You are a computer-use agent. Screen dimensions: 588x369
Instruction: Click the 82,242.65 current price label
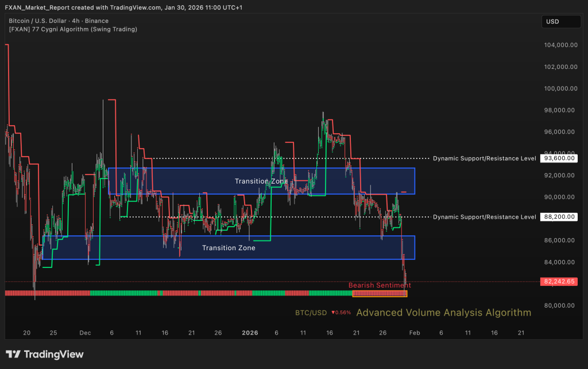[559, 282]
